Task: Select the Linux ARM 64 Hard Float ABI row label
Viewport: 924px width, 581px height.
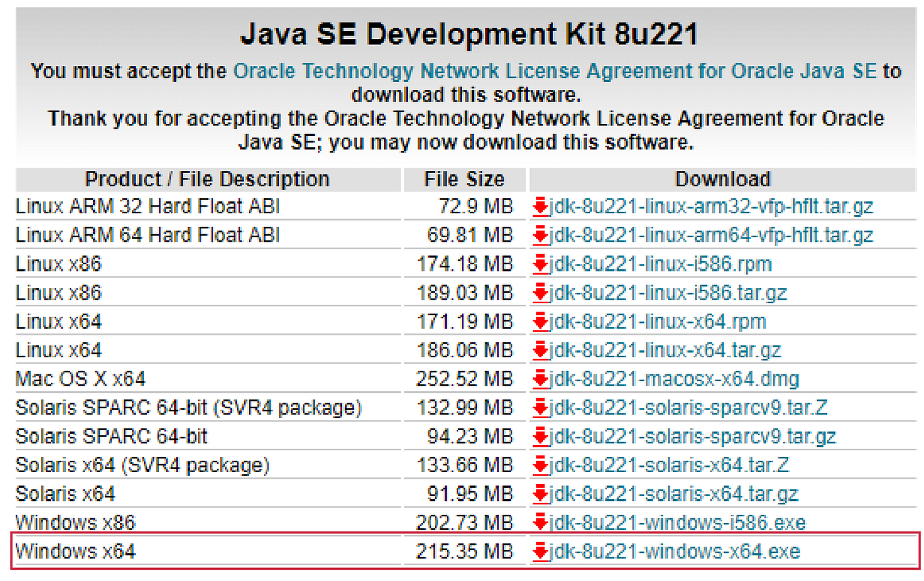Action: point(148,235)
